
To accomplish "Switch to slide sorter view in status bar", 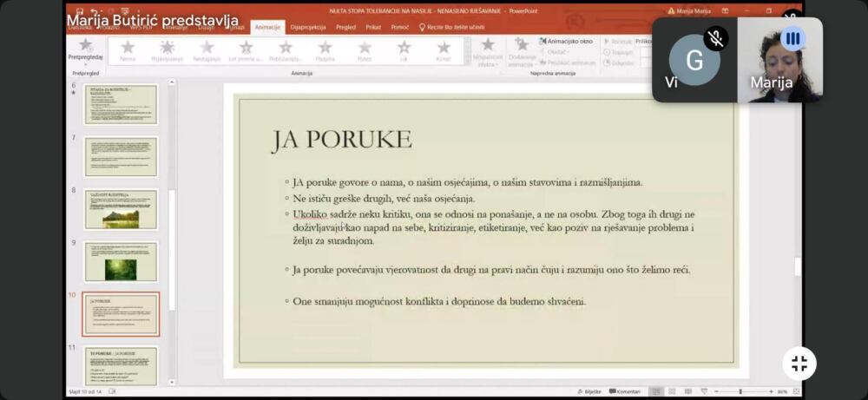I will coord(673,391).
